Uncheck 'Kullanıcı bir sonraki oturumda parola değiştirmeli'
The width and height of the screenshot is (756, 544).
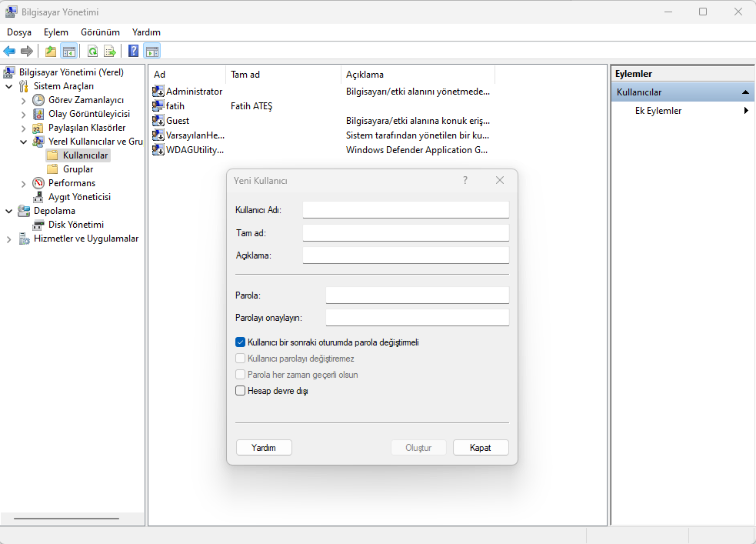click(x=241, y=342)
